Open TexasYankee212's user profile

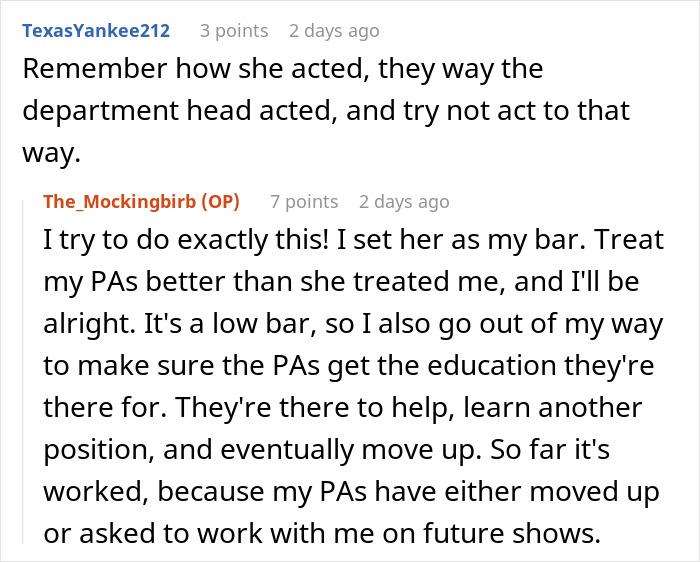95,30
